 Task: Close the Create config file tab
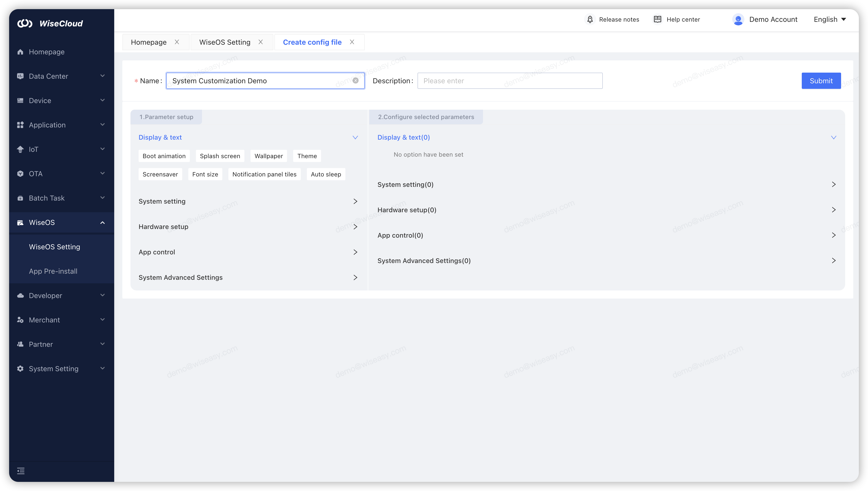352,42
